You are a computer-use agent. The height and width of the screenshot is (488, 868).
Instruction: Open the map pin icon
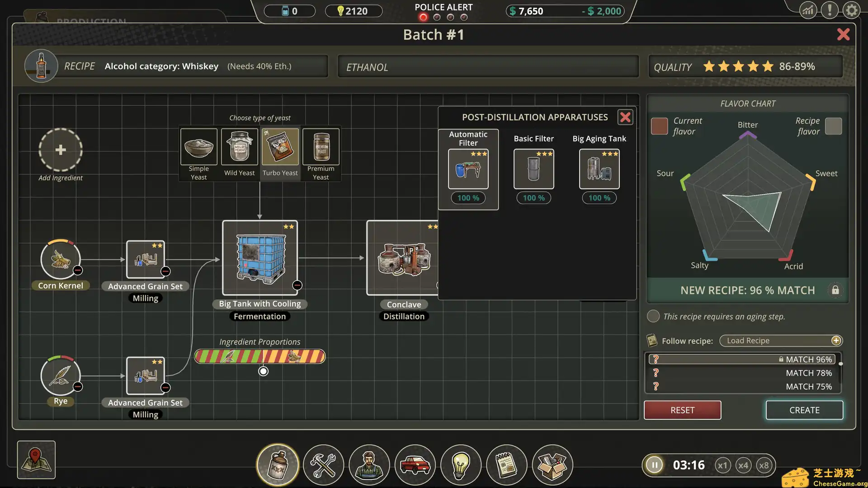(36, 460)
